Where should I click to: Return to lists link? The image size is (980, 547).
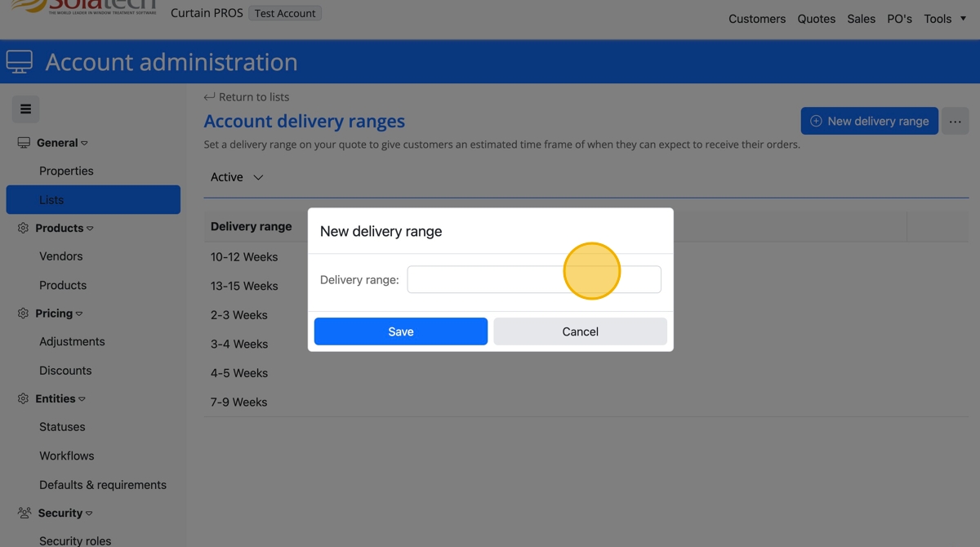click(x=247, y=96)
